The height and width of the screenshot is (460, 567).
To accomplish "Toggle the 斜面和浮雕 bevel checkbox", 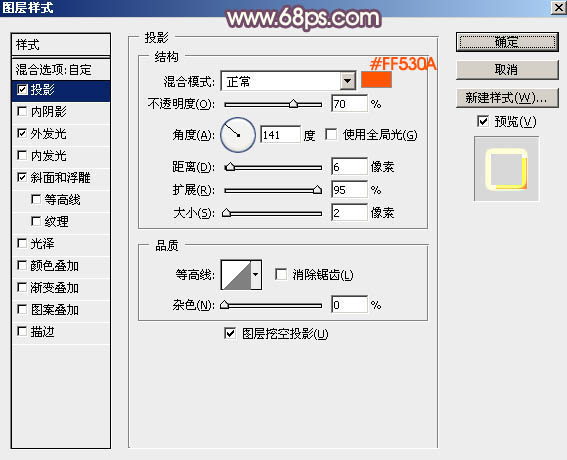I will [22, 178].
